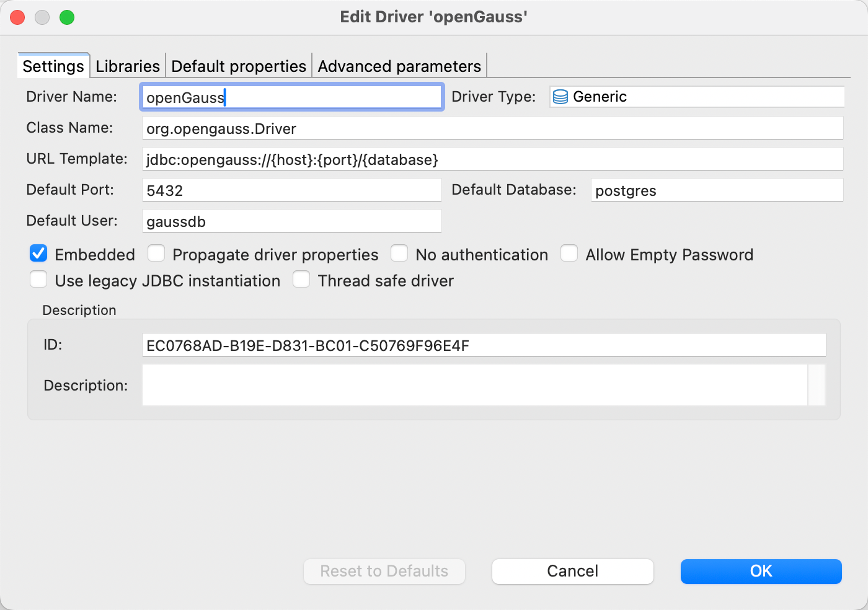Switch to the Libraries tab
The image size is (868, 610).
pyautogui.click(x=128, y=66)
